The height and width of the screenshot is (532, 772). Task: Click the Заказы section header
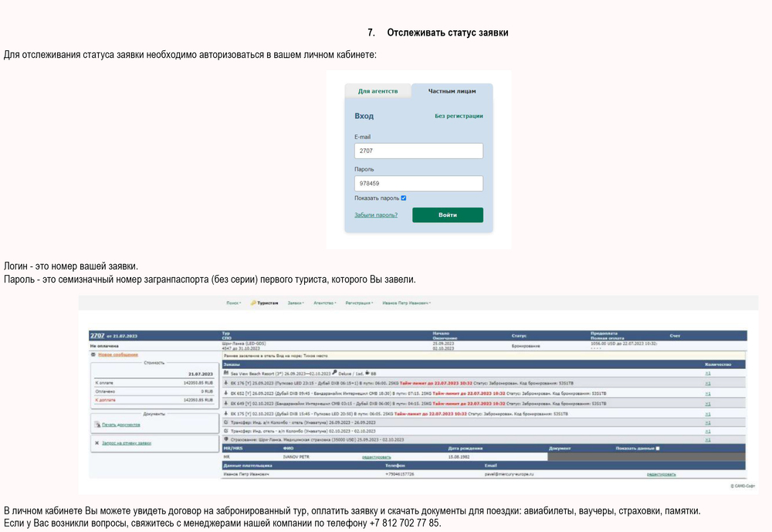(232, 364)
